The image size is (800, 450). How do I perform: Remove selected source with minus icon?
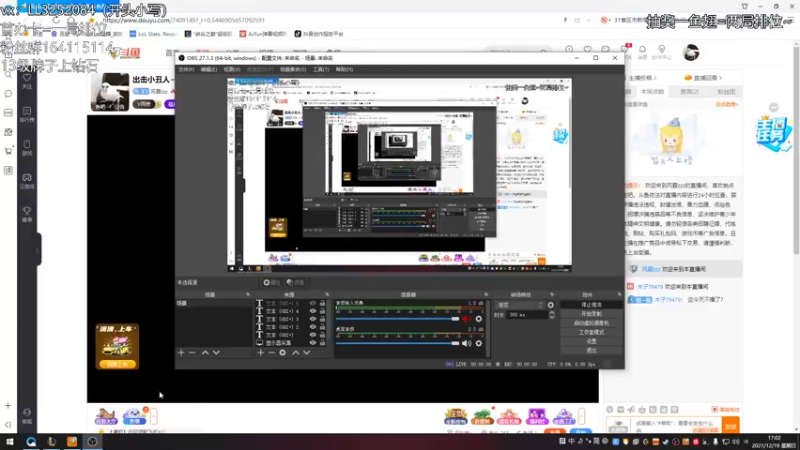click(x=271, y=353)
